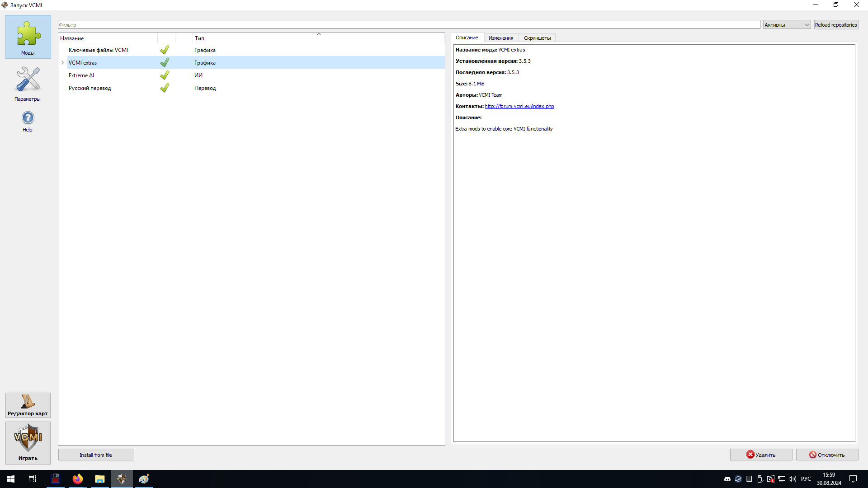Click the green checkmark for VCMI extras

click(165, 62)
